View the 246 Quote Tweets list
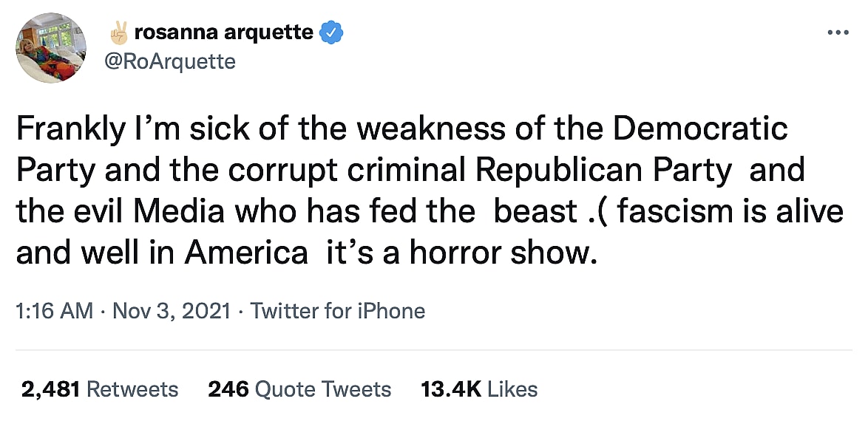 299,389
